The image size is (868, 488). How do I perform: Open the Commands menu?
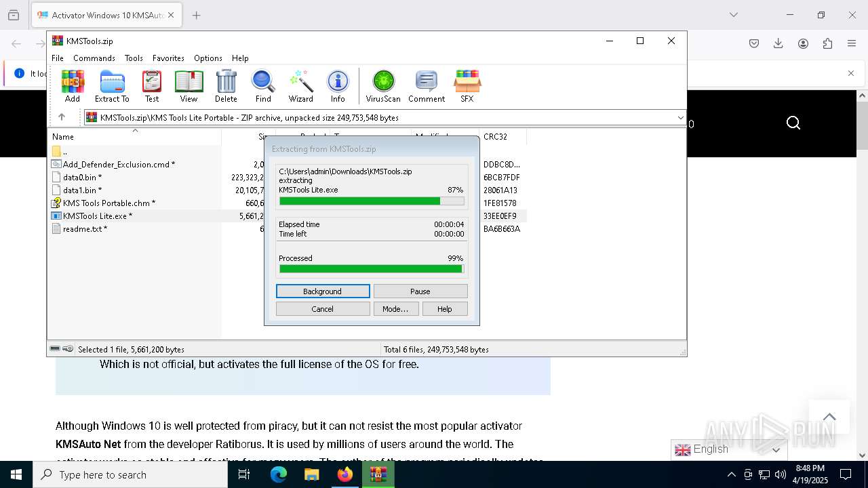click(94, 58)
